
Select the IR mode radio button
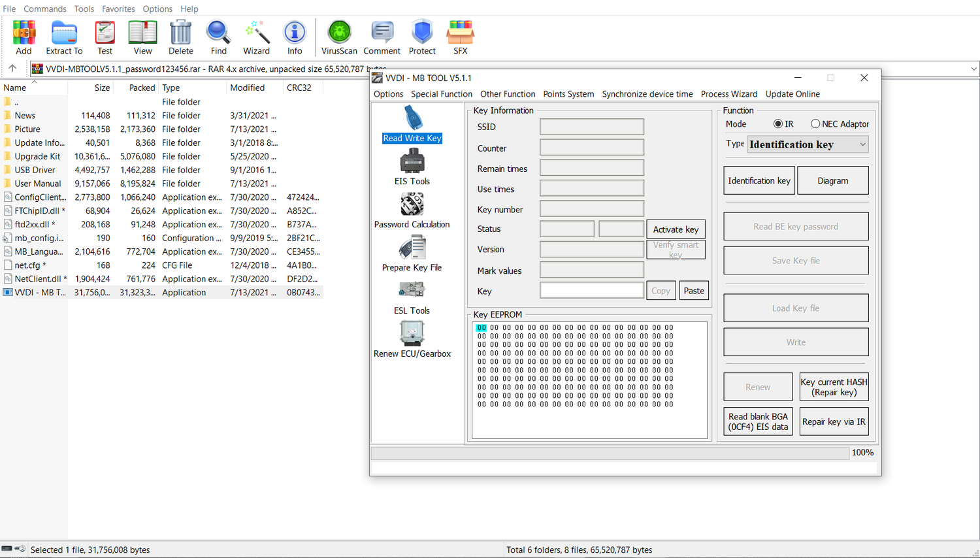click(777, 123)
